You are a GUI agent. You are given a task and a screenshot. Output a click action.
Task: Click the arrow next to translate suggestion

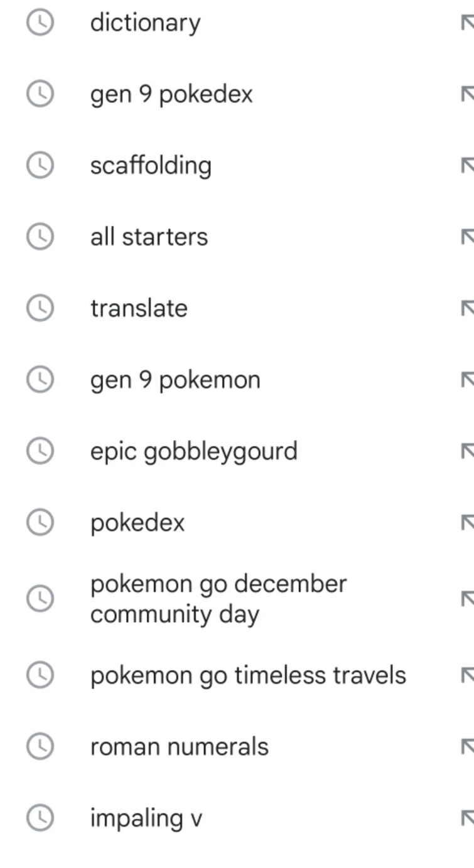(x=468, y=308)
